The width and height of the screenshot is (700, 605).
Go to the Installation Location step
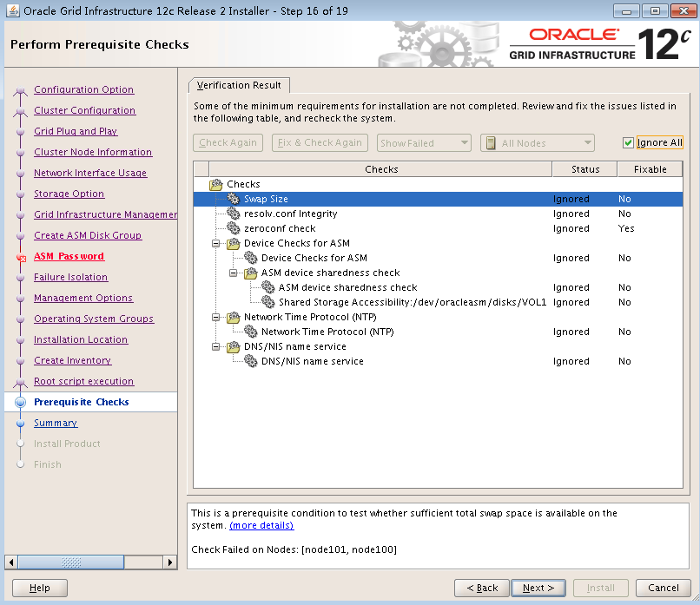(x=81, y=339)
